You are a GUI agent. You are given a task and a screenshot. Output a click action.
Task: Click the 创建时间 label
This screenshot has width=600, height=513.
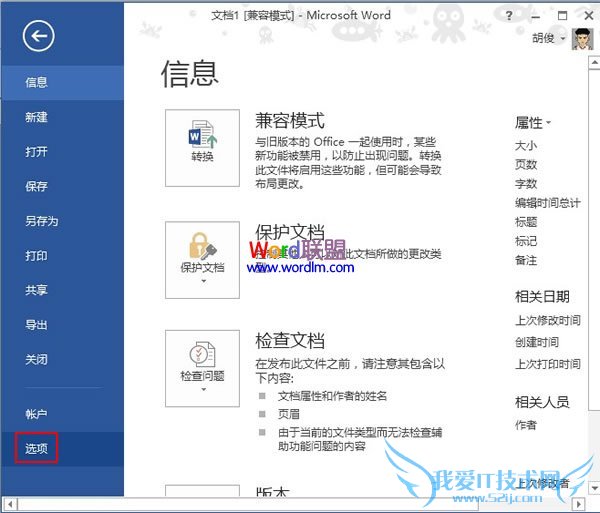point(537,342)
